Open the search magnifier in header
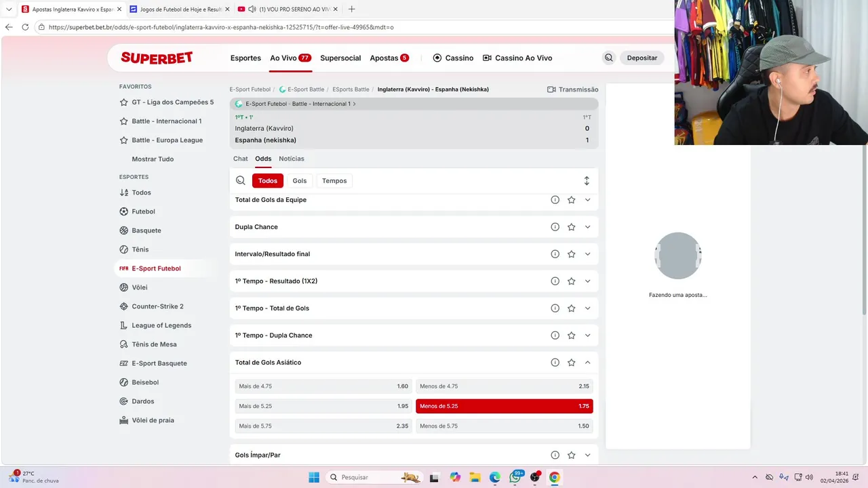Viewport: 868px width, 488px height. (x=608, y=58)
